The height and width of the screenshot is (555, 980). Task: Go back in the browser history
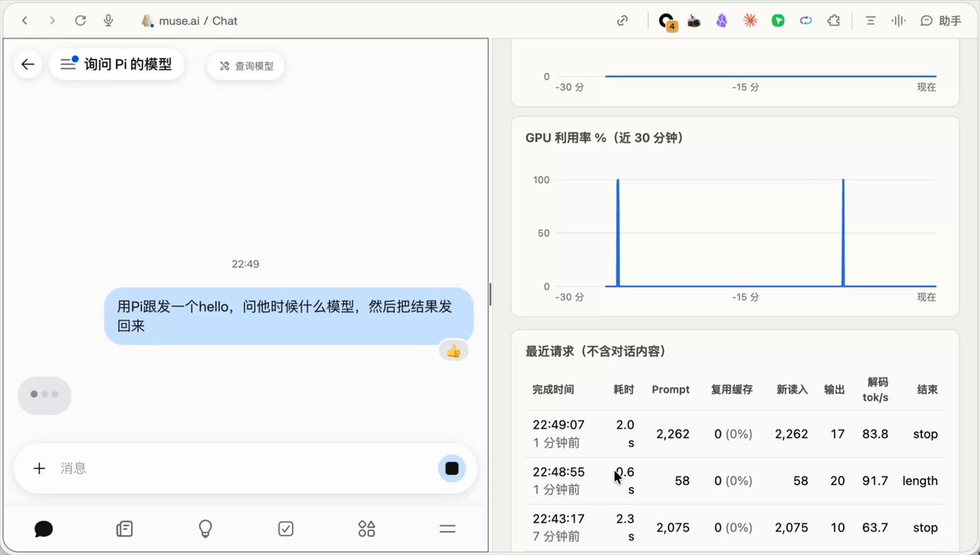(x=24, y=20)
